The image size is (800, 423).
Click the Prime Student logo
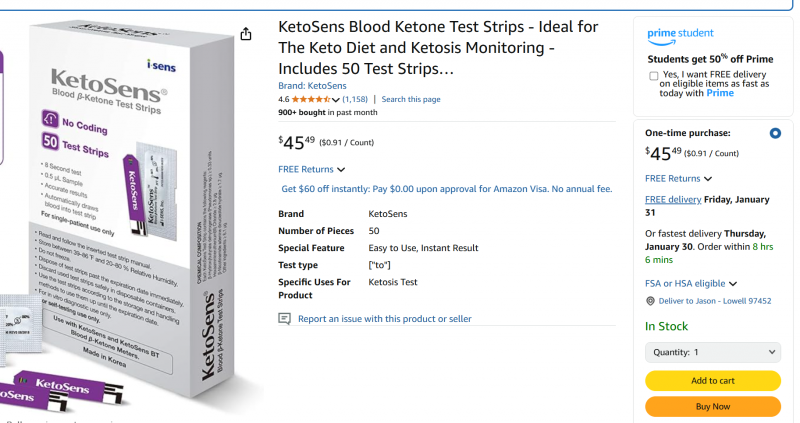(680, 35)
